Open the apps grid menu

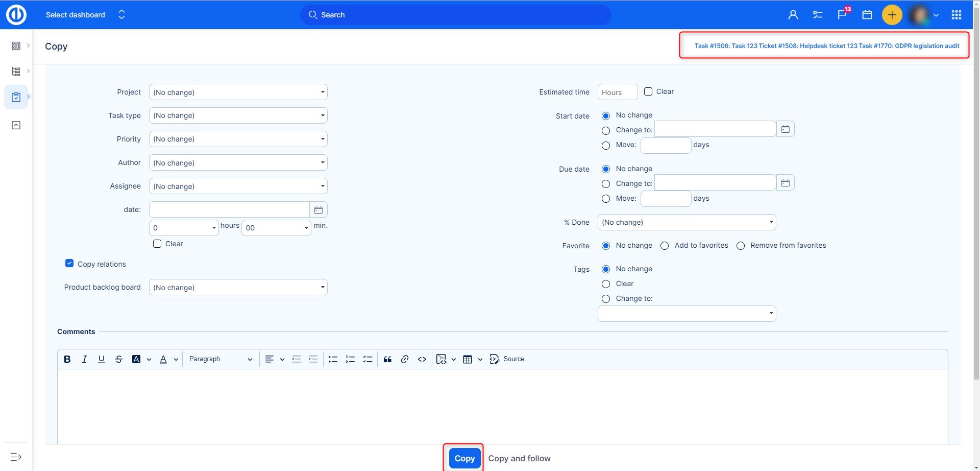[957, 15]
